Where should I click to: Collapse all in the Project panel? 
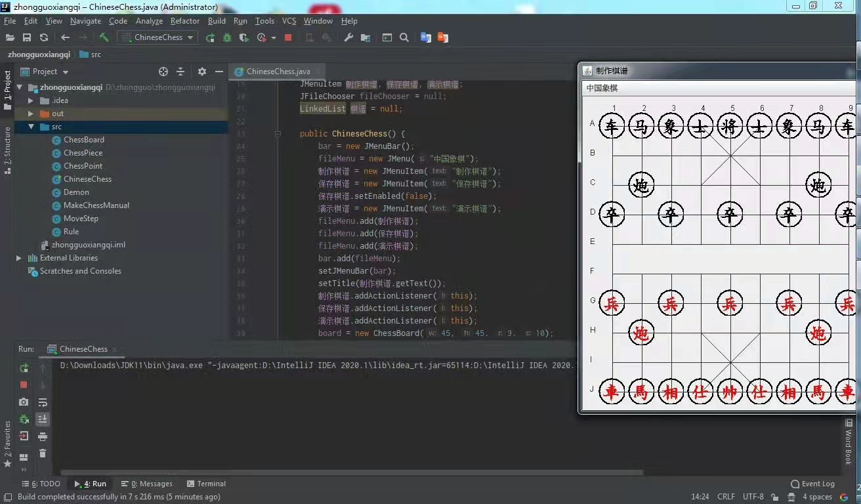point(180,72)
